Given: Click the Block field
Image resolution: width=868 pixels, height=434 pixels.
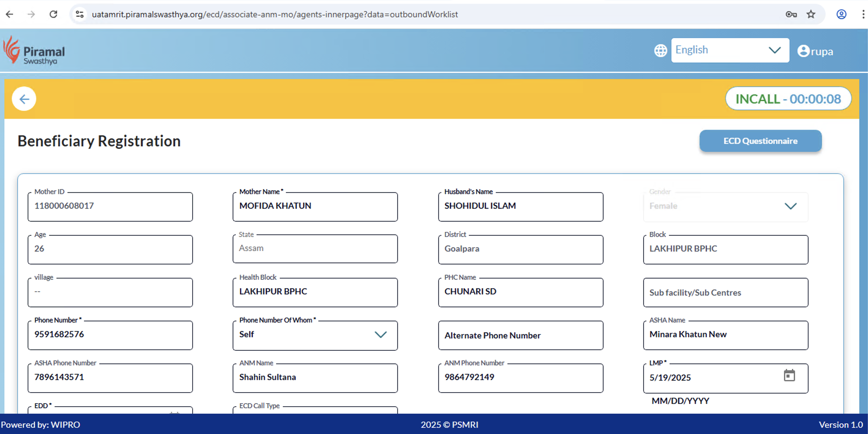Looking at the screenshot, I should coord(725,249).
